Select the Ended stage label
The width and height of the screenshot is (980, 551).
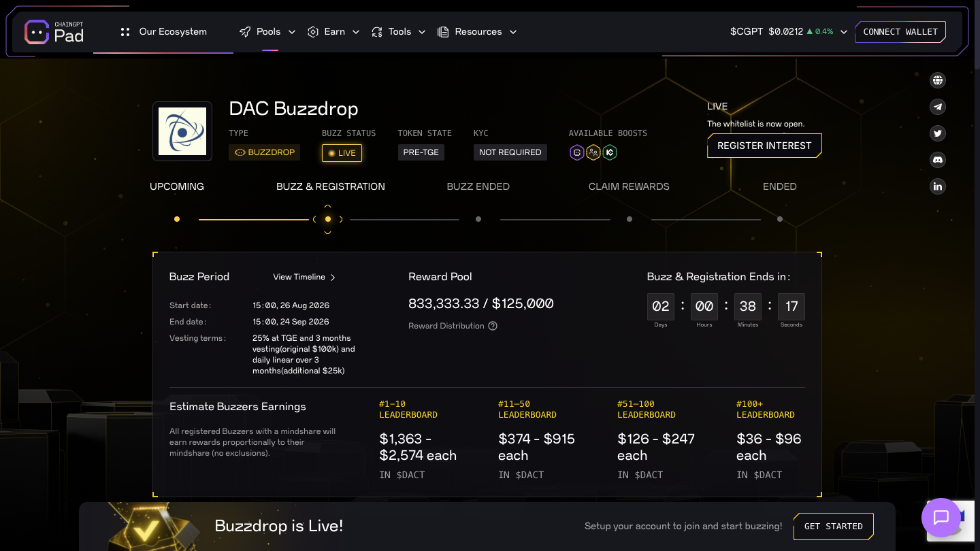780,186
